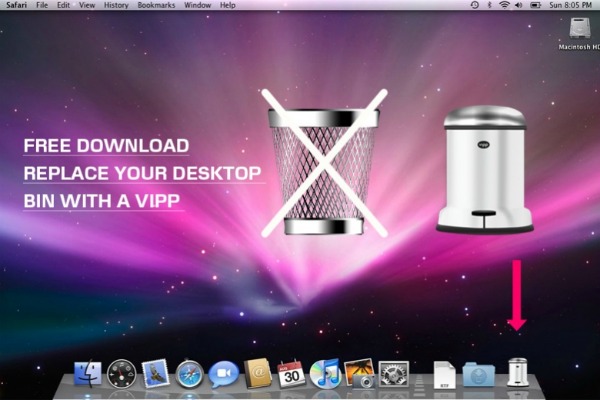This screenshot has width=600, height=400.
Task: Click the Sun 8:05 PM clock
Action: (x=570, y=5)
